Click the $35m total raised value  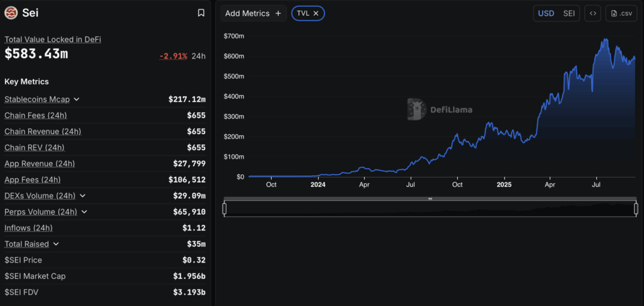pos(196,244)
